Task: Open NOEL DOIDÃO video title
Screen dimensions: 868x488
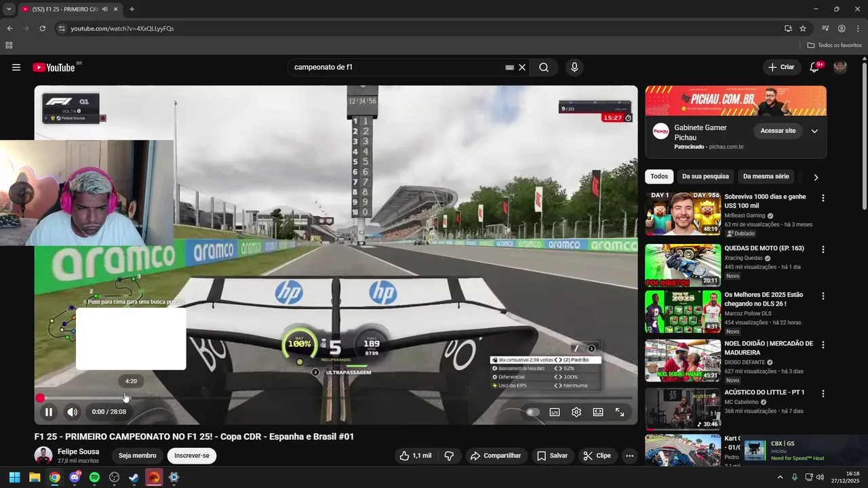Action: coord(768,348)
